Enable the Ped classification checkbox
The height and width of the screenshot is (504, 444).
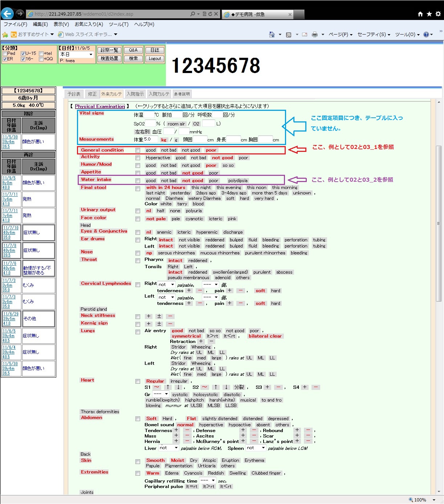point(5,54)
